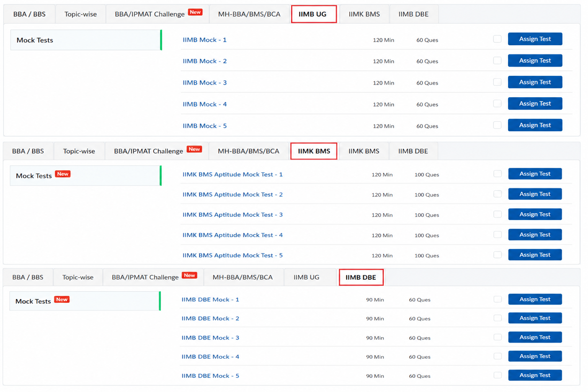The image size is (588, 392).
Task: Open the IIMB Mock - 3 test link
Action: [204, 83]
